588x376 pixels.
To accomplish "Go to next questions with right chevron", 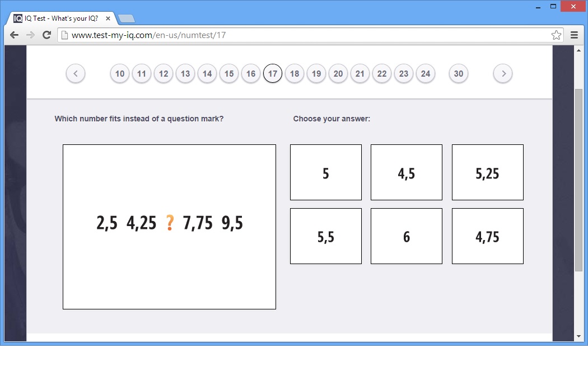I will 503,73.
